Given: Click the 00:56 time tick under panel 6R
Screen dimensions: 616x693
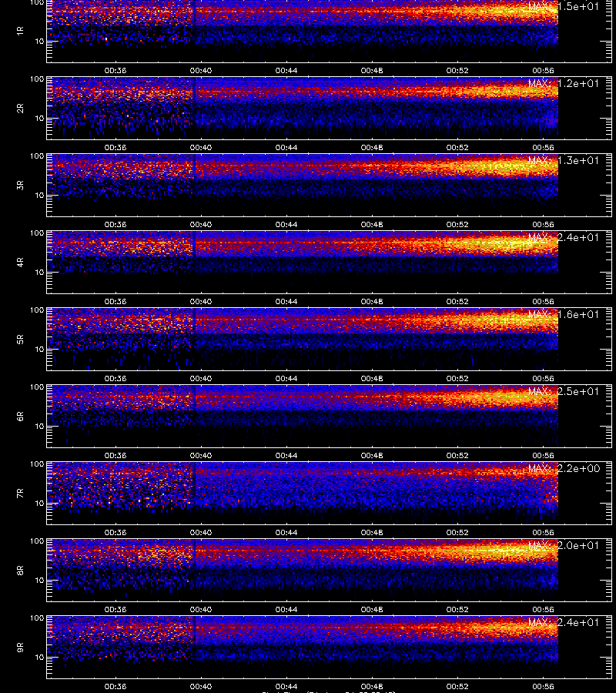Looking at the screenshot, I should [x=543, y=455].
